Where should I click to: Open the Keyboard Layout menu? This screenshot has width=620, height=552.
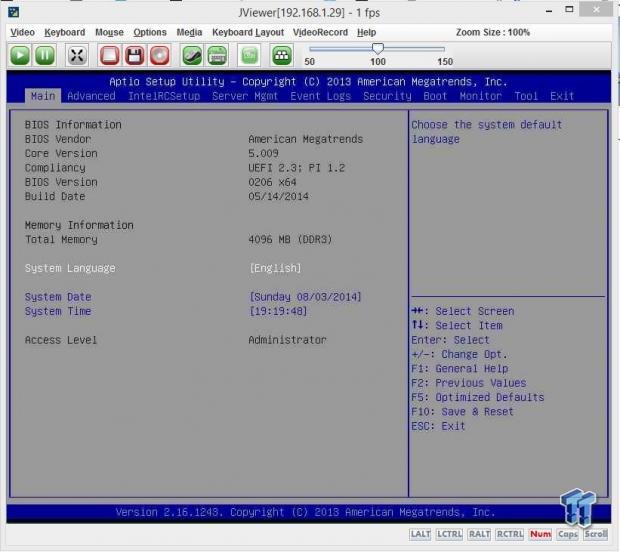point(248,32)
